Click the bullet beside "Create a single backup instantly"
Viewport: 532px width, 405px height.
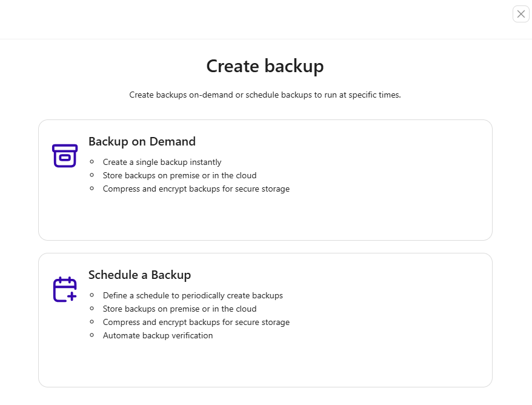(x=92, y=162)
